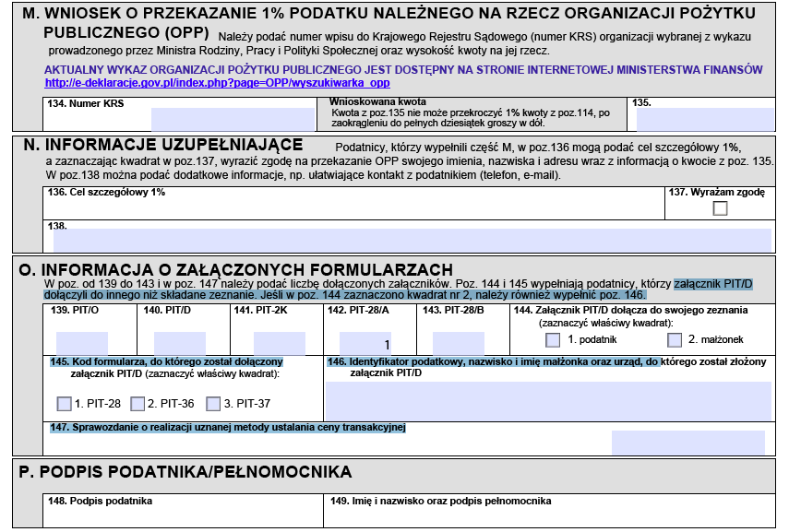The width and height of the screenshot is (789, 532).
Task: Click the 'Wnioskowana kwota' label
Action: (377, 101)
